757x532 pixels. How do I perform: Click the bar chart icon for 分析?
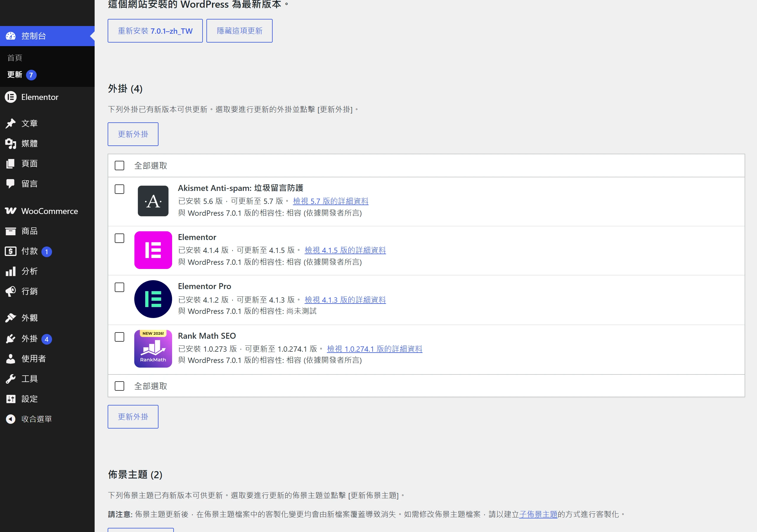point(11,271)
